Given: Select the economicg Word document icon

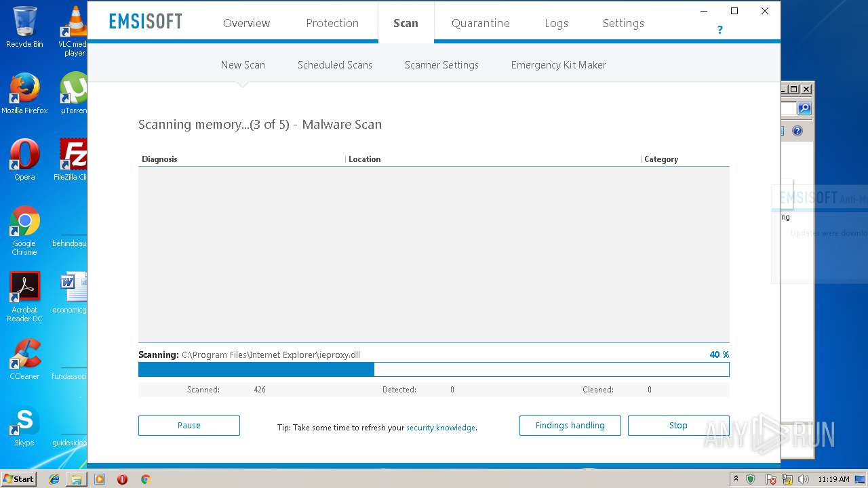Looking at the screenshot, I should (x=70, y=293).
